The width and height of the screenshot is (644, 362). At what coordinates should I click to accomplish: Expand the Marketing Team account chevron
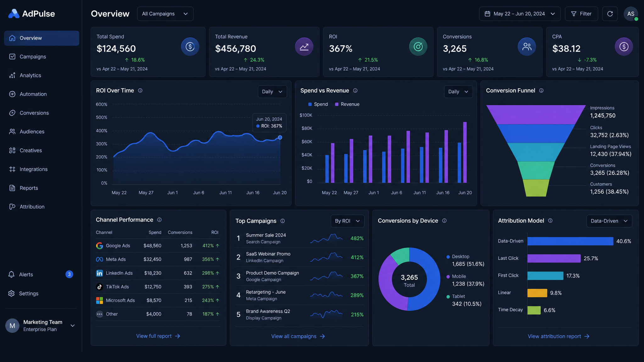click(x=73, y=326)
